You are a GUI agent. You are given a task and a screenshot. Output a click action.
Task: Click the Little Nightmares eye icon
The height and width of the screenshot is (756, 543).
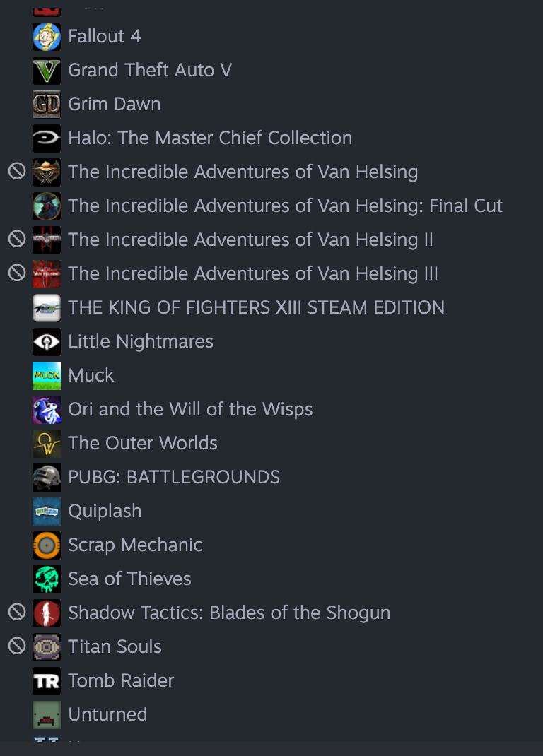(47, 342)
